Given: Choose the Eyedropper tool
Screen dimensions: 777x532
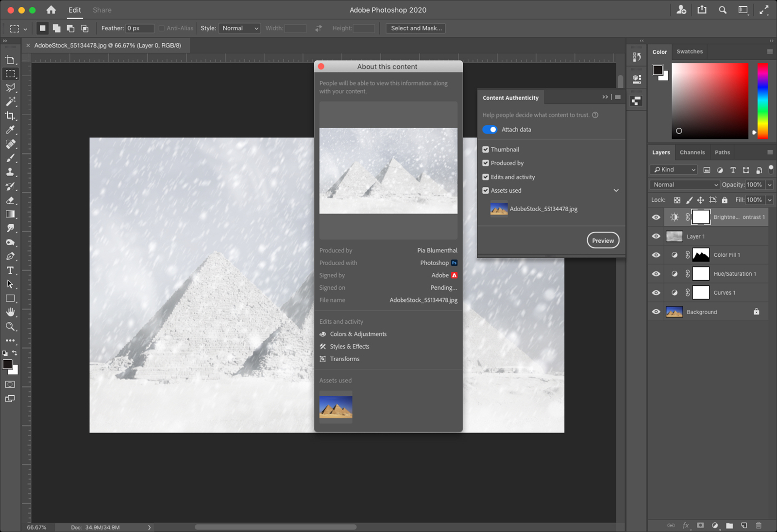Looking at the screenshot, I should [x=11, y=130].
